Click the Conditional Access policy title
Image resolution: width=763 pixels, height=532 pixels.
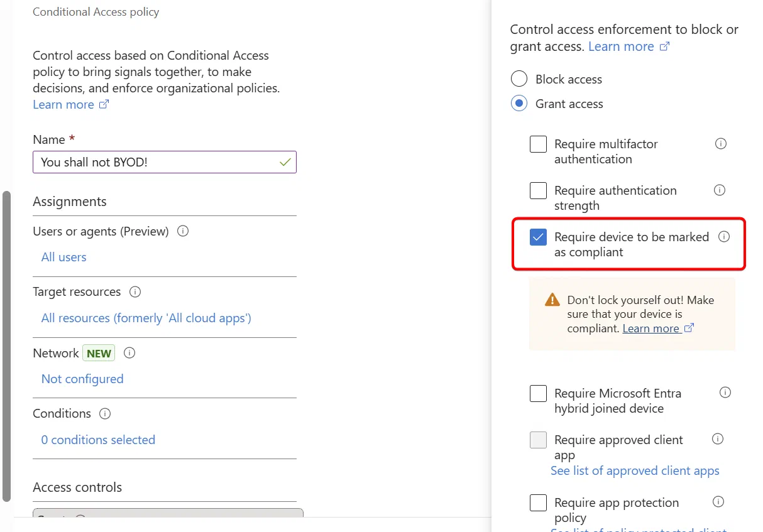click(96, 12)
